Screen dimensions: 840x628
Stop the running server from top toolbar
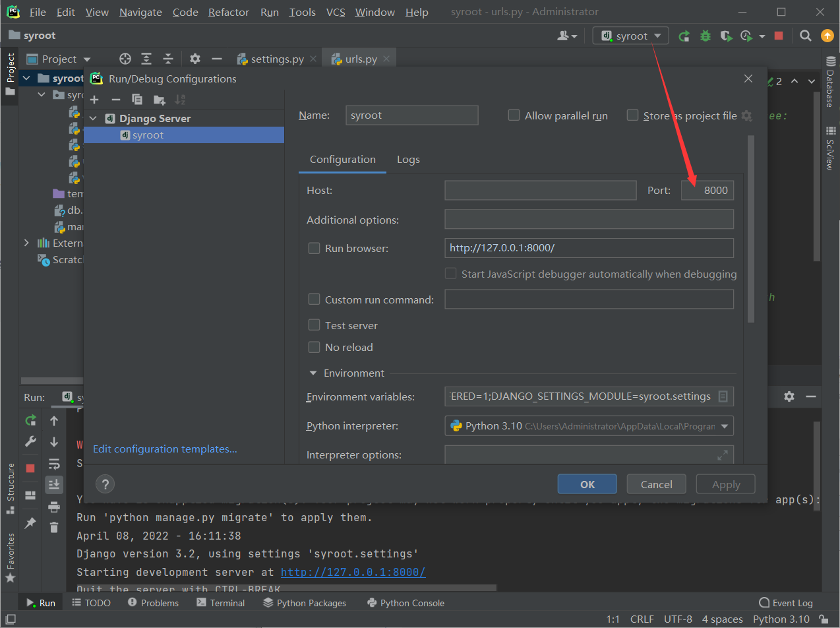[x=779, y=36]
